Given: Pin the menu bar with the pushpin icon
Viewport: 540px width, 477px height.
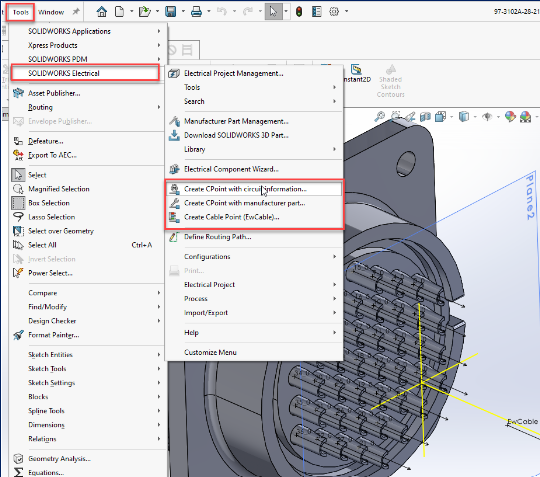Looking at the screenshot, I should point(76,12).
